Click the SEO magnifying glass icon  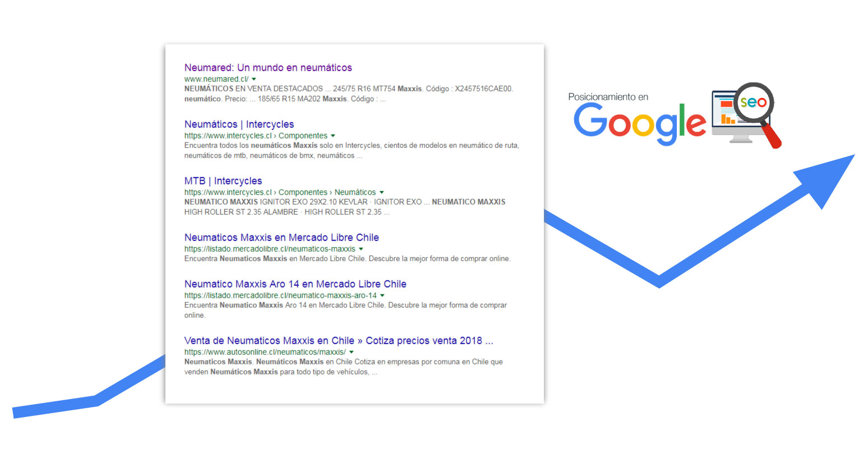coord(752,103)
